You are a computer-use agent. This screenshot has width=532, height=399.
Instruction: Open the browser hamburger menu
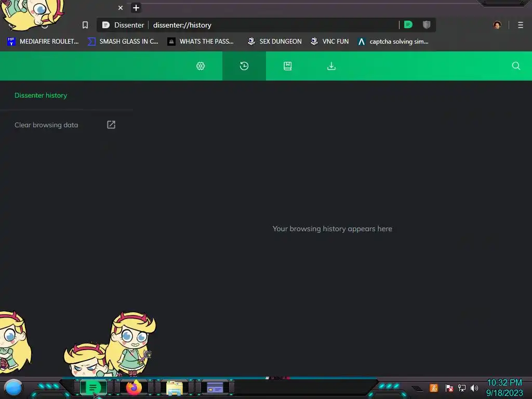[521, 25]
